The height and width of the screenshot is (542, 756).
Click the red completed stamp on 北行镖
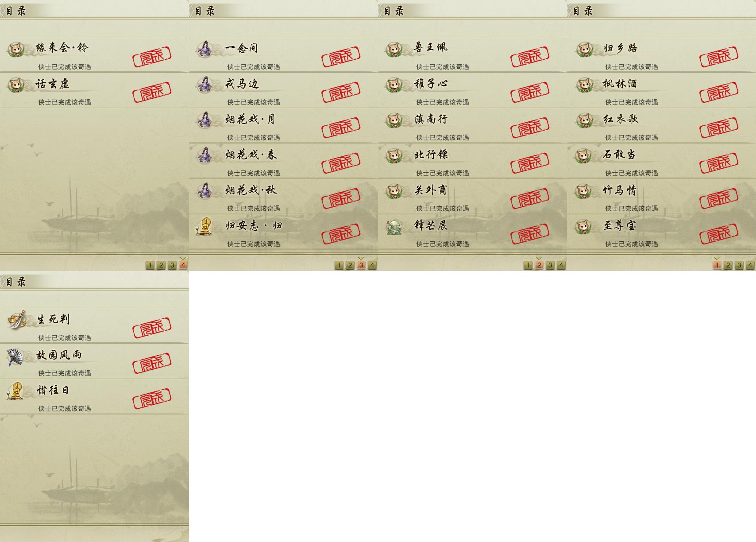click(x=530, y=163)
